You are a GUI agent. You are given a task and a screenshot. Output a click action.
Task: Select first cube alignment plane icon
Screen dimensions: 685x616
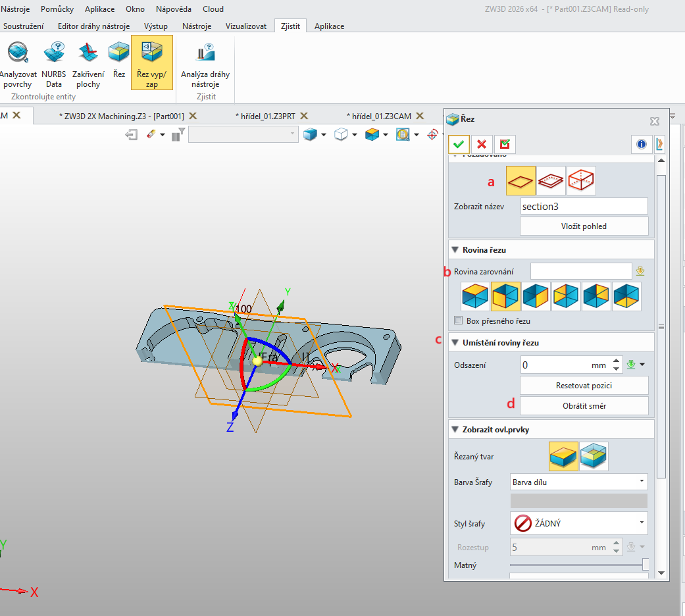pos(475,296)
